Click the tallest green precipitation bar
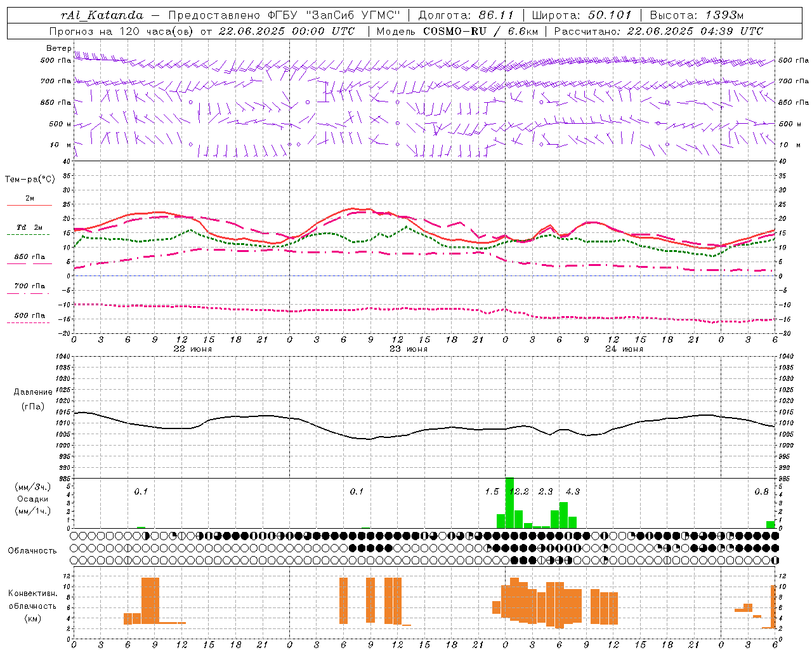812x650 pixels. (509, 503)
